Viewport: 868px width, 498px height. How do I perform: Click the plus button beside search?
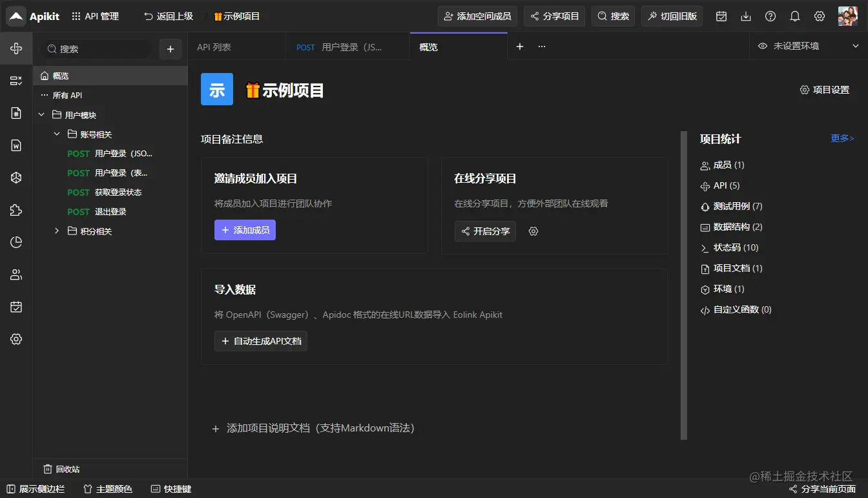coord(170,49)
